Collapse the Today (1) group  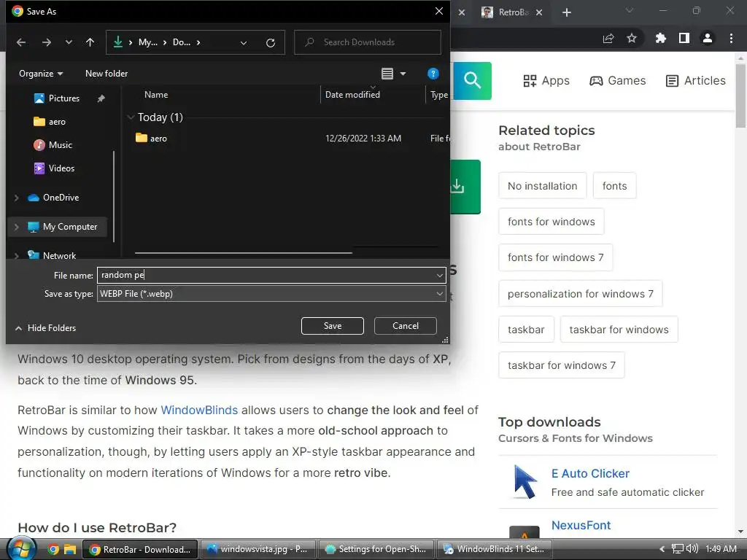[x=131, y=117]
